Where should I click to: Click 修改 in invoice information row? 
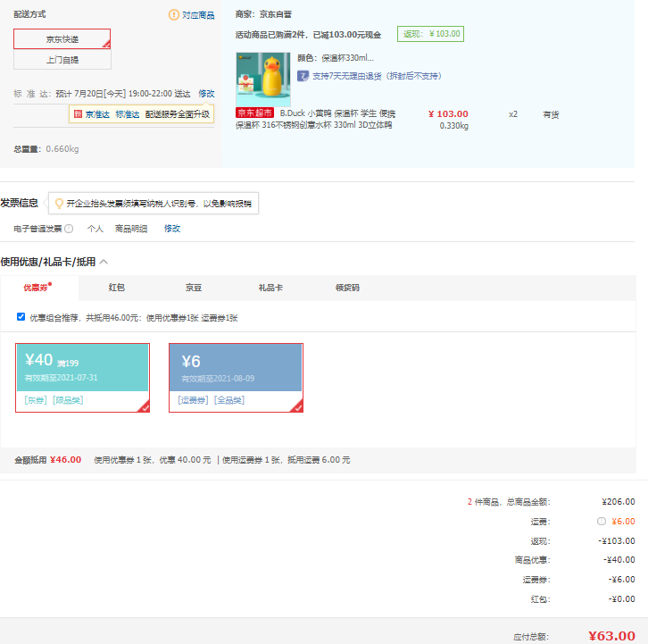[x=172, y=229]
